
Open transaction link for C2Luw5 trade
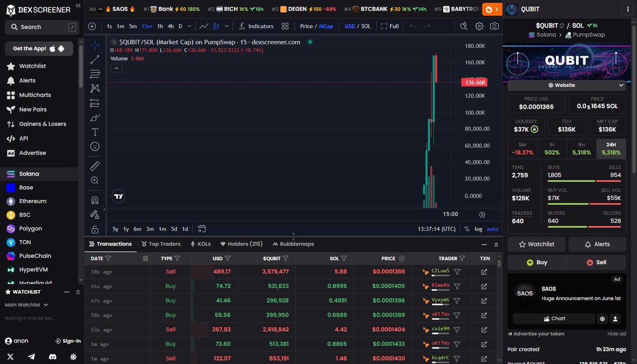pyautogui.click(x=484, y=272)
